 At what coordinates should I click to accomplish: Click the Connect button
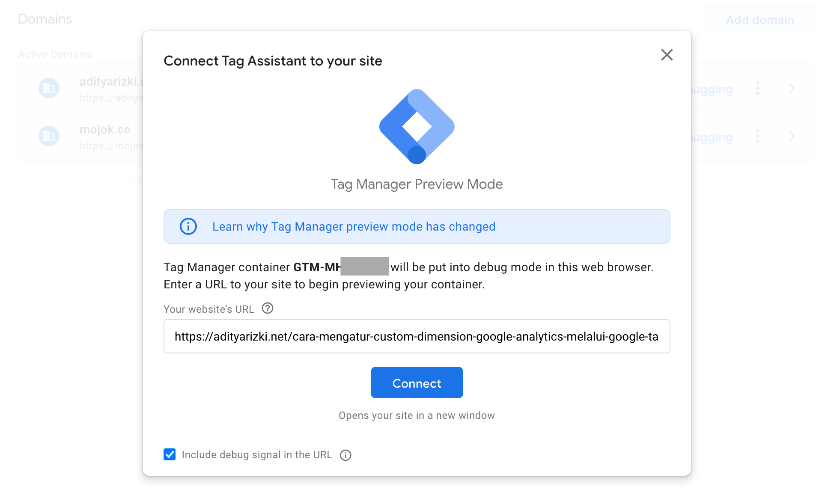pyautogui.click(x=417, y=382)
